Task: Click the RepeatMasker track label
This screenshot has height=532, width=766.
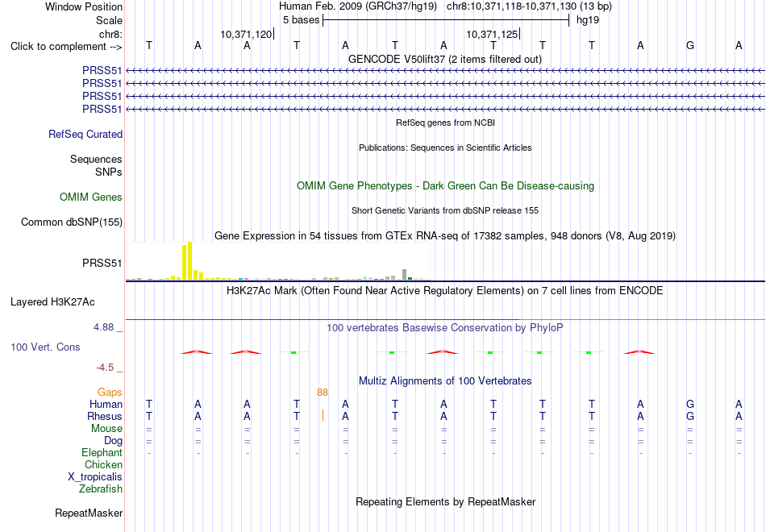Action: tap(89, 513)
